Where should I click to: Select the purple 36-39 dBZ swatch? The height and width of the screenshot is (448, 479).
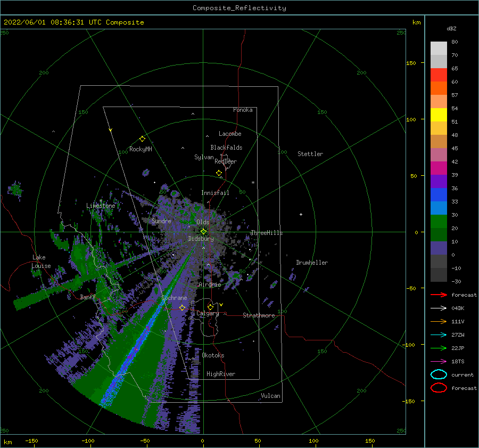pos(439,182)
